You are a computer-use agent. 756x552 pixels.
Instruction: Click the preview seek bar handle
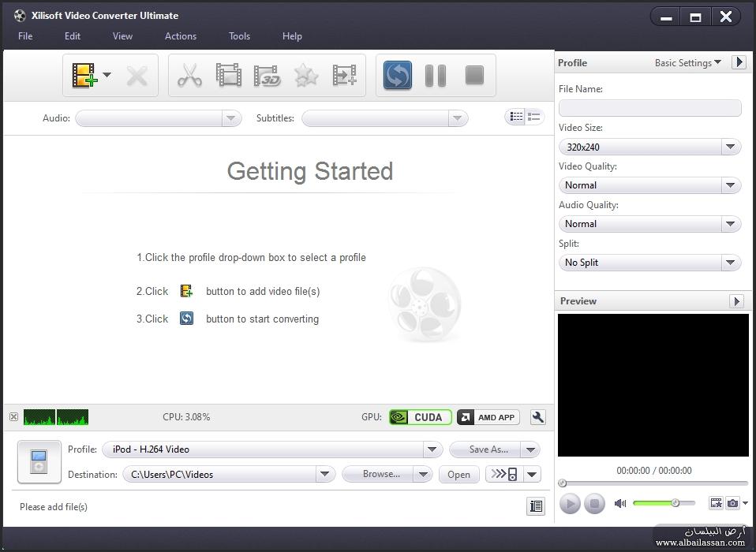(x=562, y=483)
